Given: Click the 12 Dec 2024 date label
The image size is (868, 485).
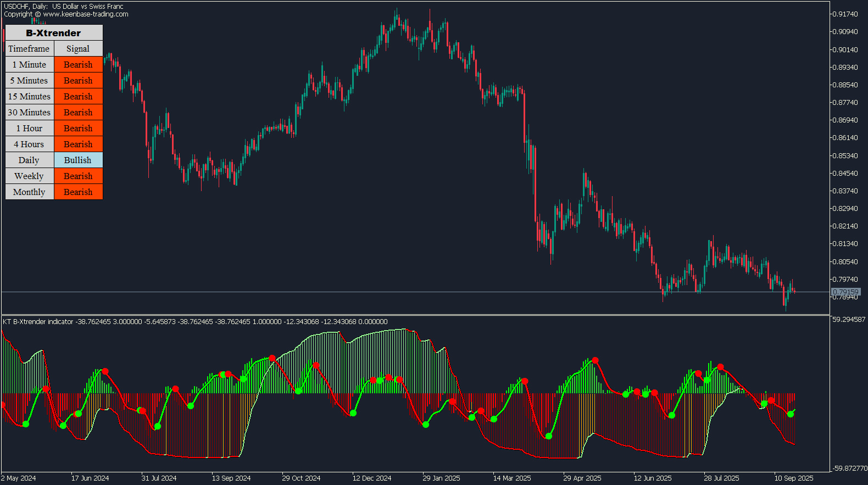Looking at the screenshot, I should coord(372,478).
